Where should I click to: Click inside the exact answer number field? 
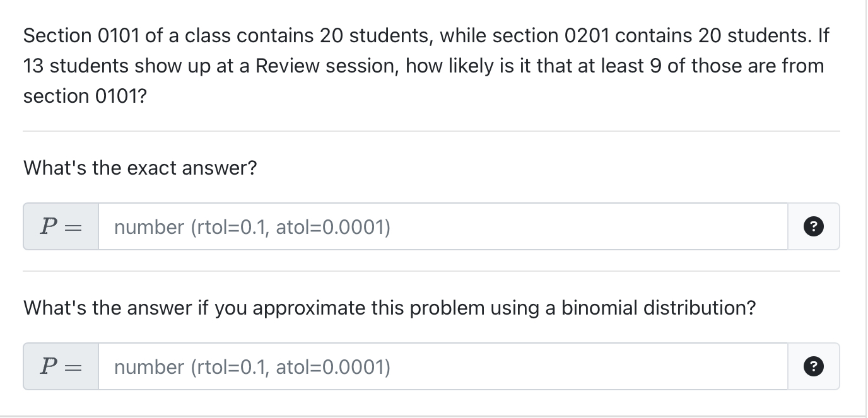click(x=442, y=226)
